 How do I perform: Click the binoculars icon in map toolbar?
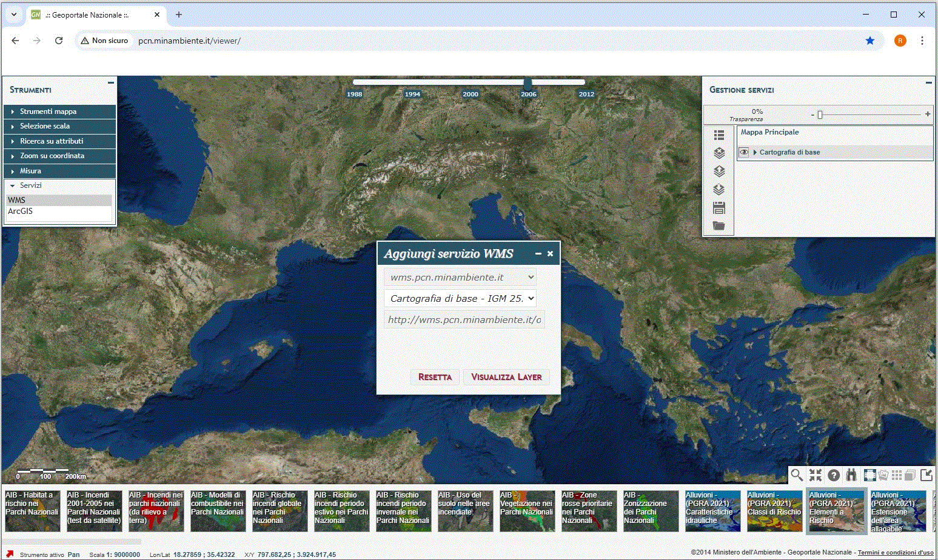851,475
